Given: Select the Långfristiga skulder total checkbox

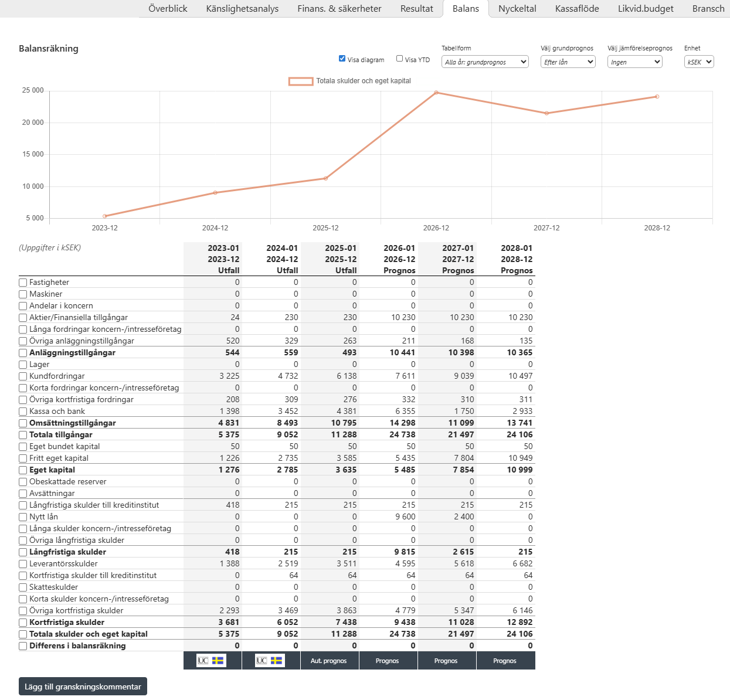Looking at the screenshot, I should click(23, 552).
